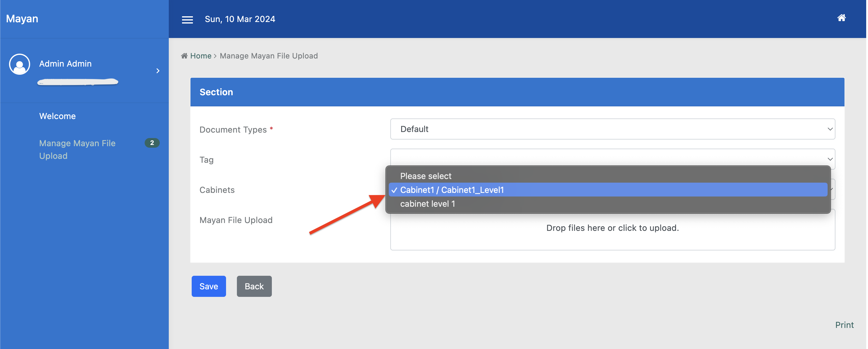Open the Tag dropdown
868x349 pixels.
(612, 159)
